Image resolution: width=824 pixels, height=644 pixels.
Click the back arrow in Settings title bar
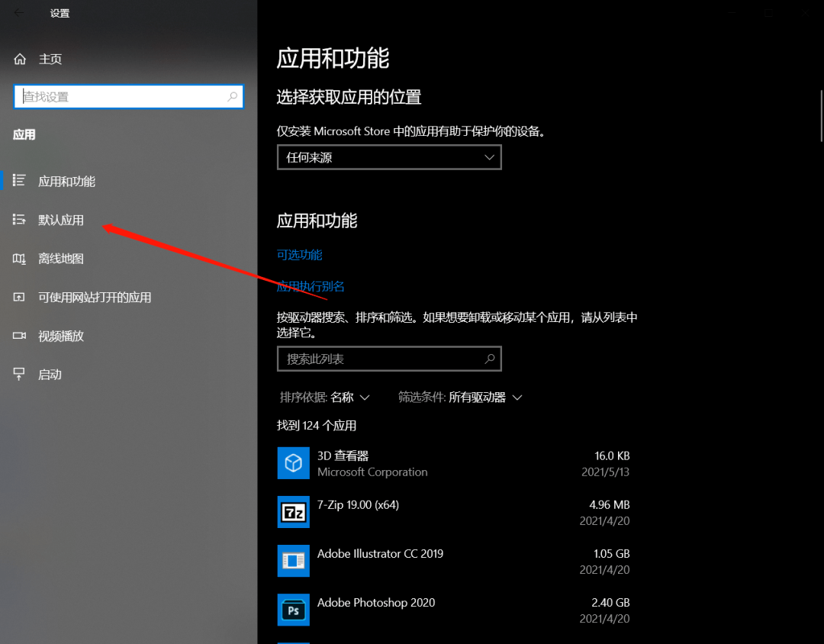(19, 13)
